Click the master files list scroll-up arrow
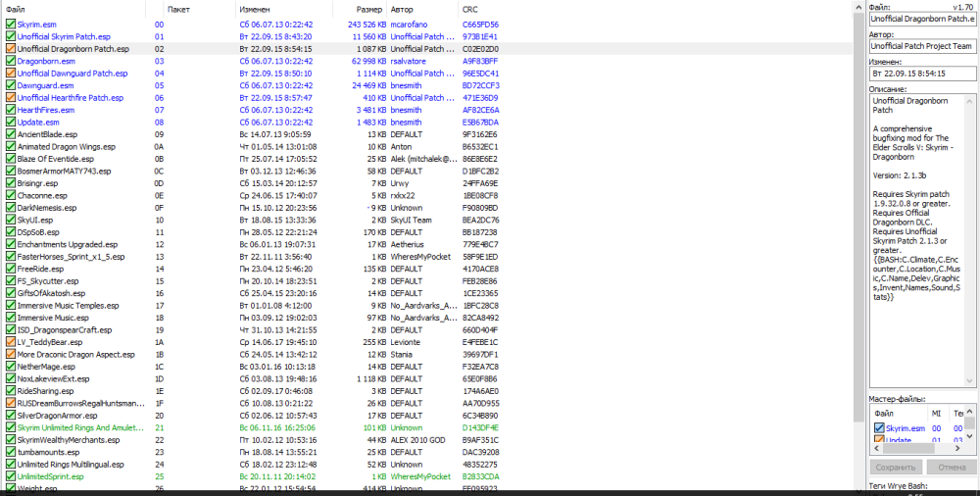 tap(970, 411)
